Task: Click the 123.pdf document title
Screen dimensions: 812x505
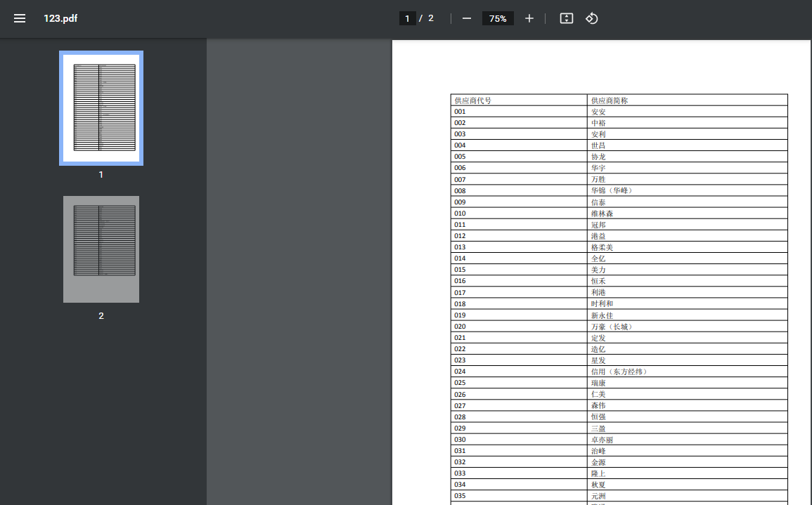Action: coord(60,18)
